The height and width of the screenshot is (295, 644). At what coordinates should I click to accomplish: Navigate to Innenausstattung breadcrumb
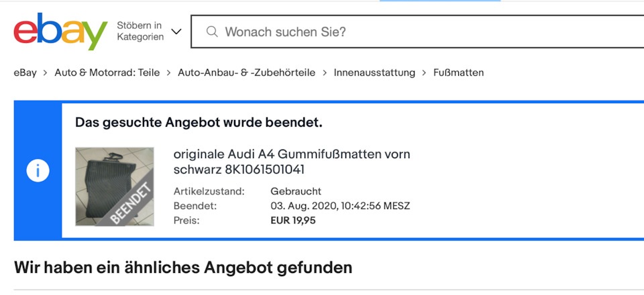pos(374,72)
